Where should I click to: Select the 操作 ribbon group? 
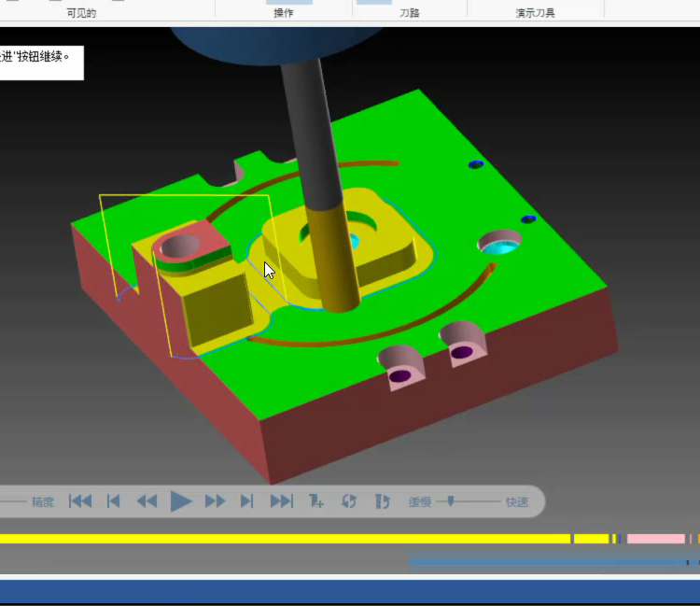[284, 13]
